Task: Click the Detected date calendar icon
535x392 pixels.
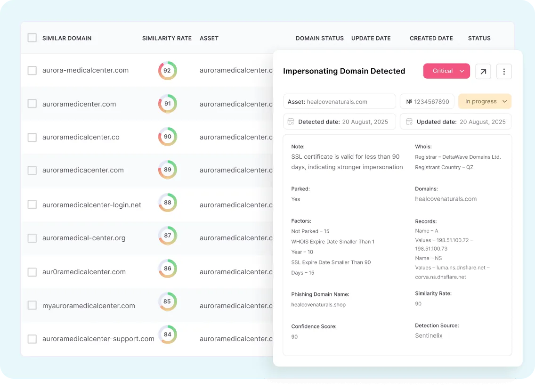Action: tap(291, 122)
